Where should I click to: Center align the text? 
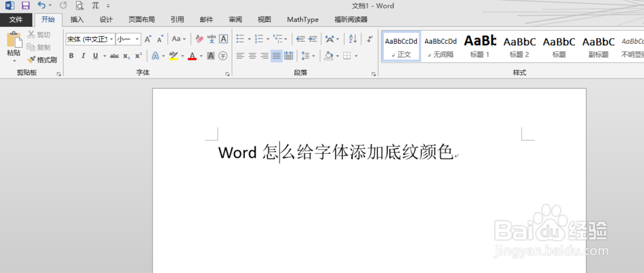(x=252, y=56)
